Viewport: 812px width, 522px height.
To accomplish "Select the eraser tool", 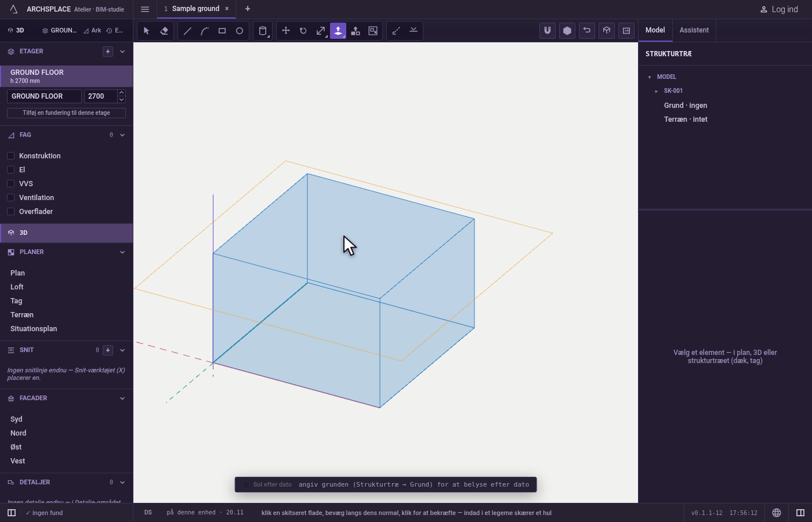I will [x=164, y=31].
